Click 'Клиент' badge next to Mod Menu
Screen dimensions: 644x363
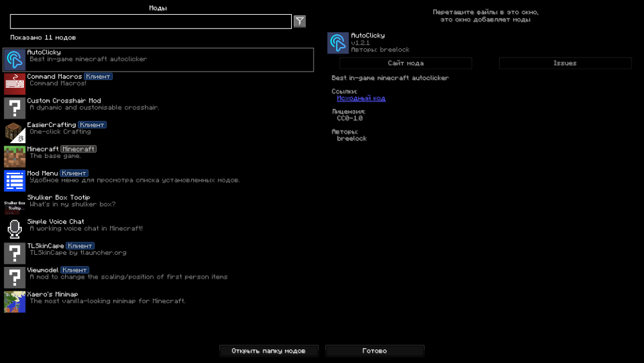tap(74, 173)
